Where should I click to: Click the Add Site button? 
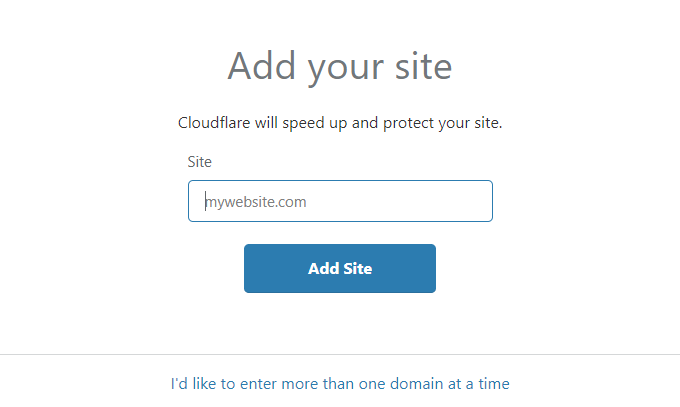pos(340,268)
